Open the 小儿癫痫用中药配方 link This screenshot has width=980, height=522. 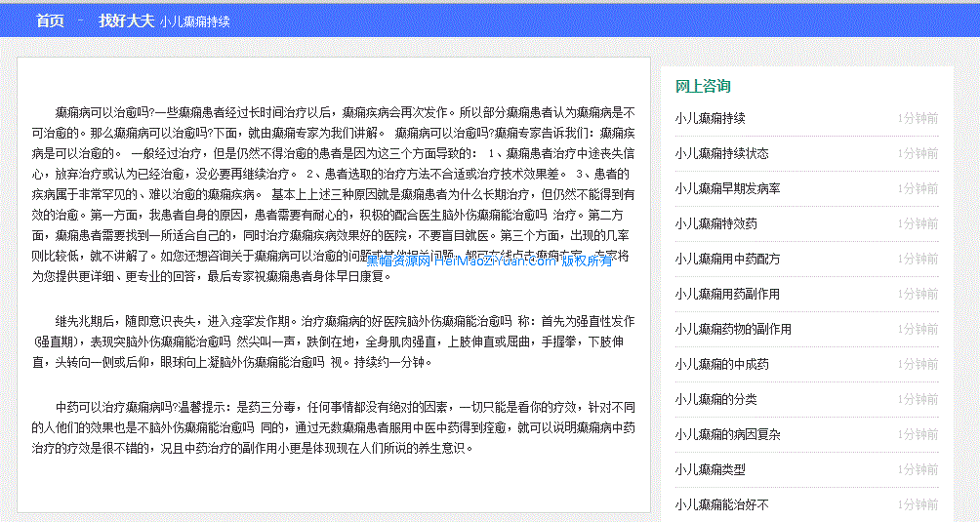727,259
